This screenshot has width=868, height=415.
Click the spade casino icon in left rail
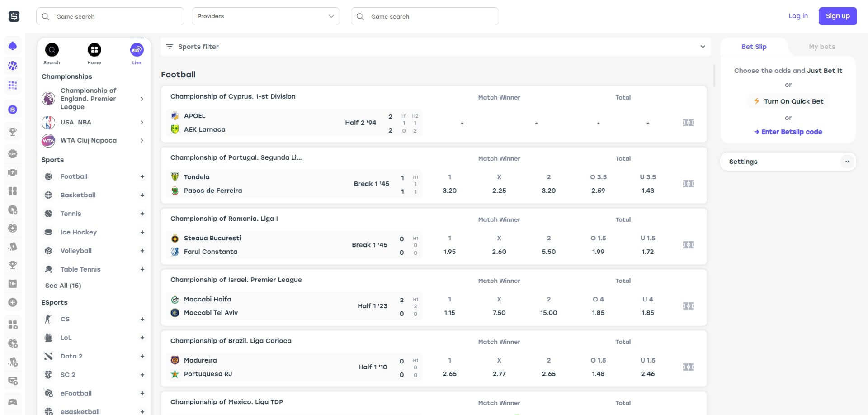(13, 45)
